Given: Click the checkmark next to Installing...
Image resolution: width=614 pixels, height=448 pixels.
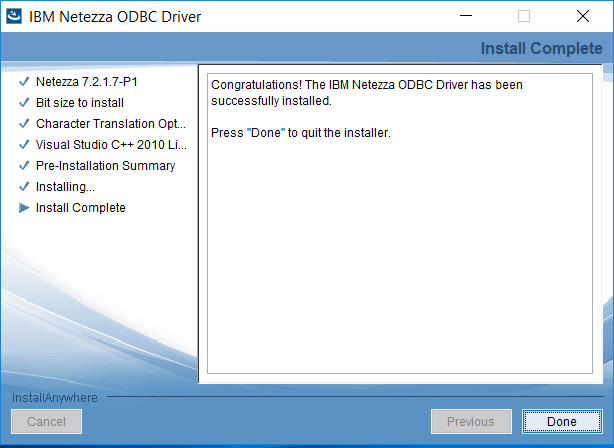Looking at the screenshot, I should pyautogui.click(x=24, y=187).
